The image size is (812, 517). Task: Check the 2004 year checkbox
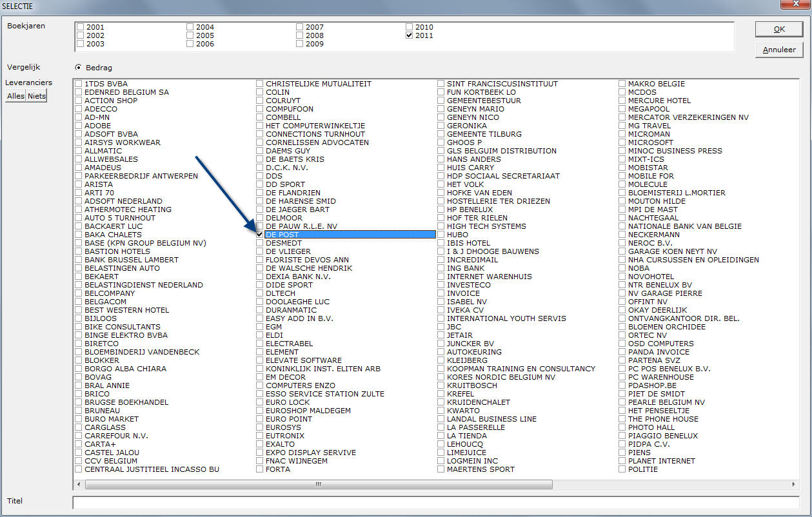click(190, 27)
